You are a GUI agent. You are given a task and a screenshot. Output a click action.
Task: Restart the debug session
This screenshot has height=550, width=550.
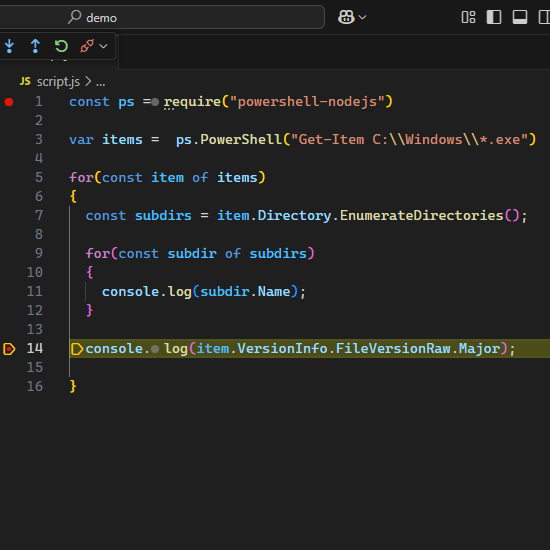(61, 46)
